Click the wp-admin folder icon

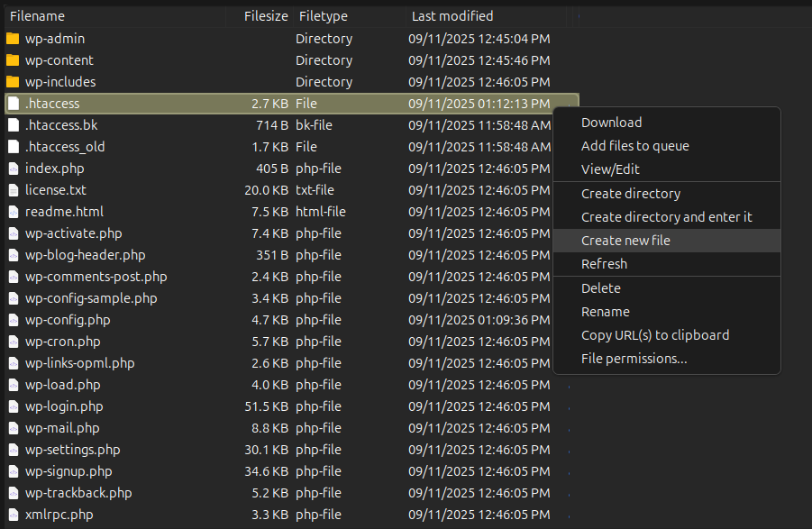click(x=13, y=39)
